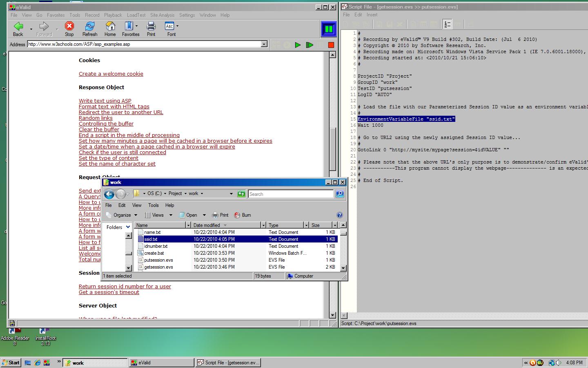588x368 pixels.
Task: Open the Settings menu in eValid
Action: pos(187,15)
